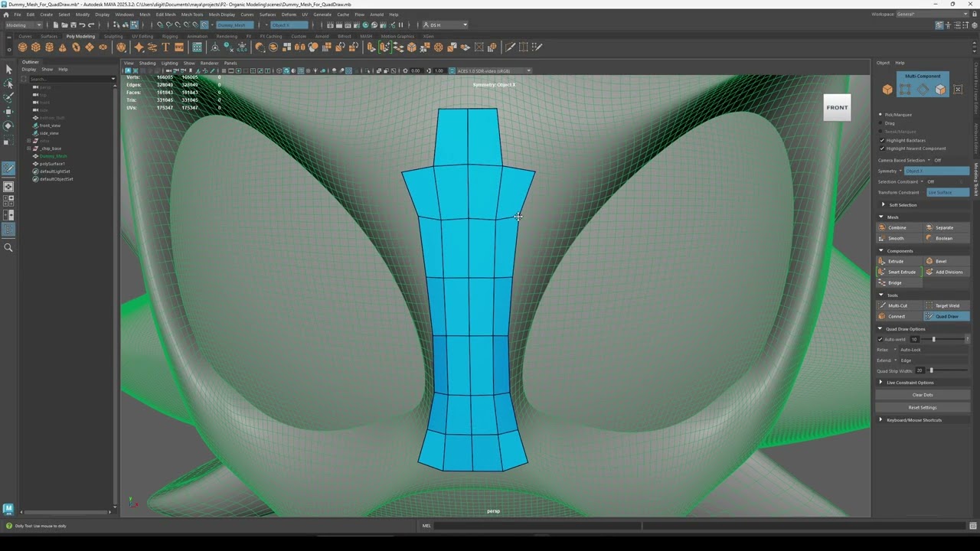Viewport: 980px width, 551px height.
Task: Select polySurface1 in the Outliner
Action: click(x=52, y=164)
